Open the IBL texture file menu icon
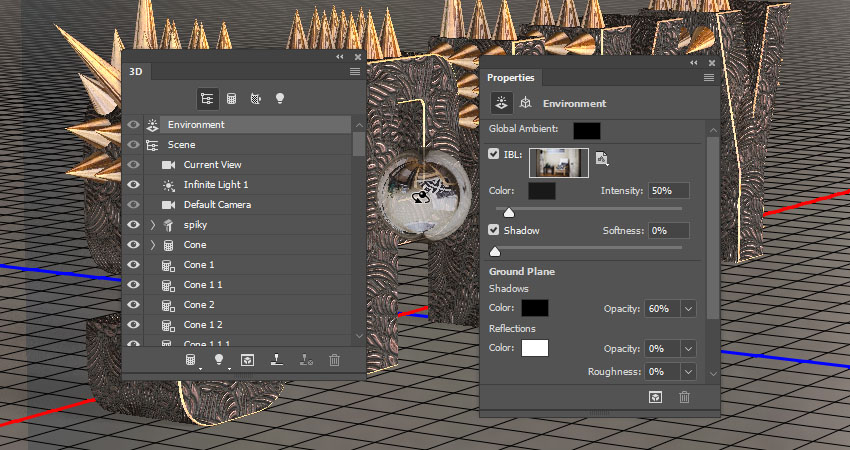The image size is (850, 450). (x=602, y=158)
